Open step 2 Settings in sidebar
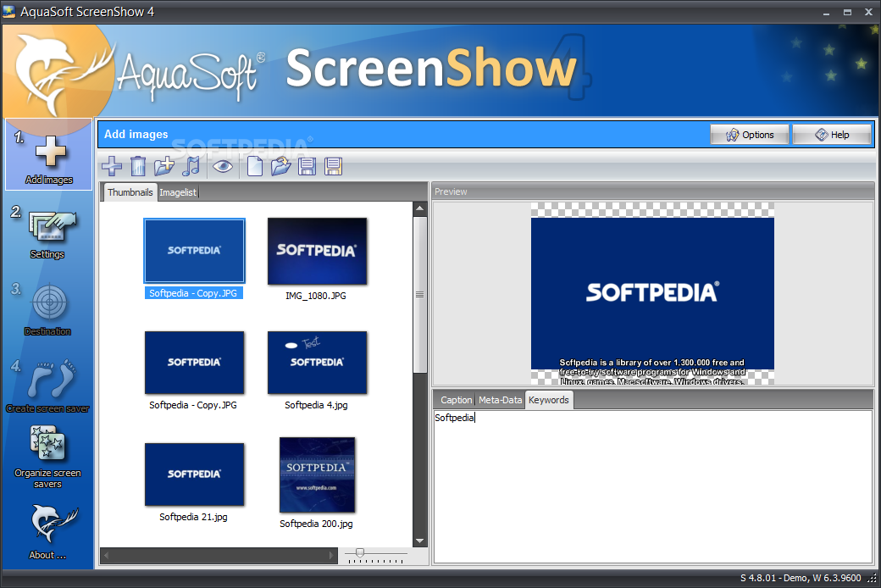Viewport: 881px width, 588px height. click(x=47, y=231)
